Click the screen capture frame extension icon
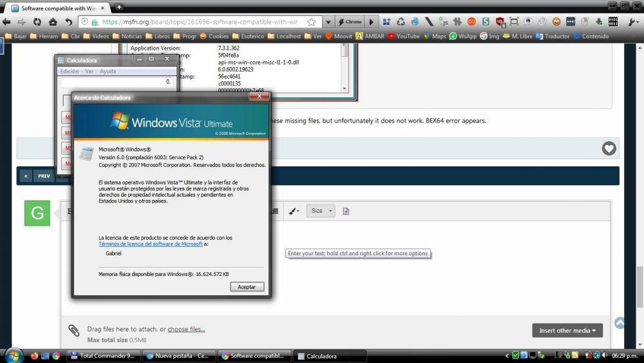 click(514, 22)
